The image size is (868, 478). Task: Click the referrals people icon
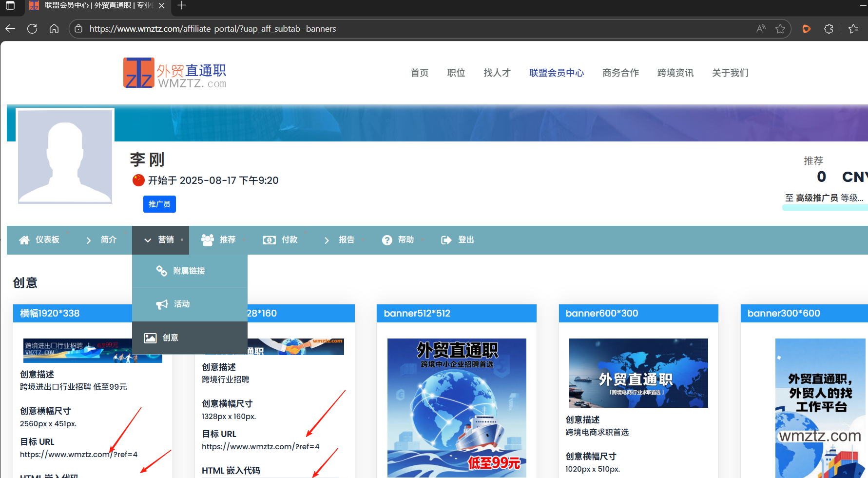point(208,240)
